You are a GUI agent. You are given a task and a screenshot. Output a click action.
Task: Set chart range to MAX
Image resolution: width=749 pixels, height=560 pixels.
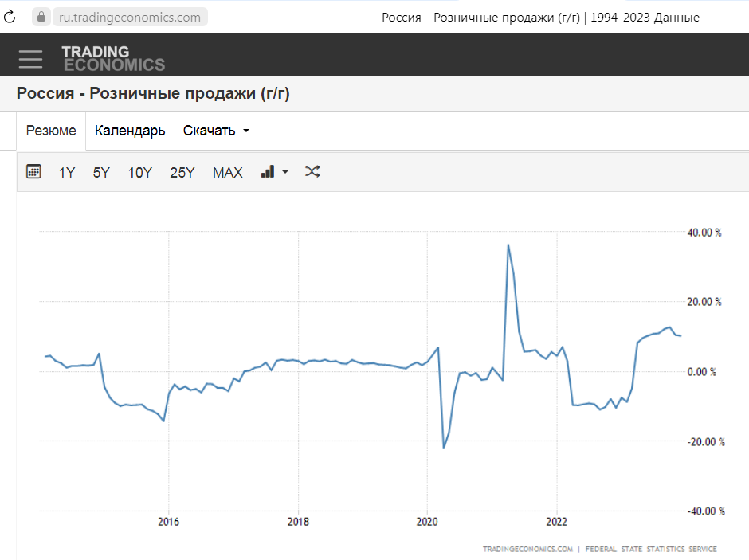(x=227, y=172)
